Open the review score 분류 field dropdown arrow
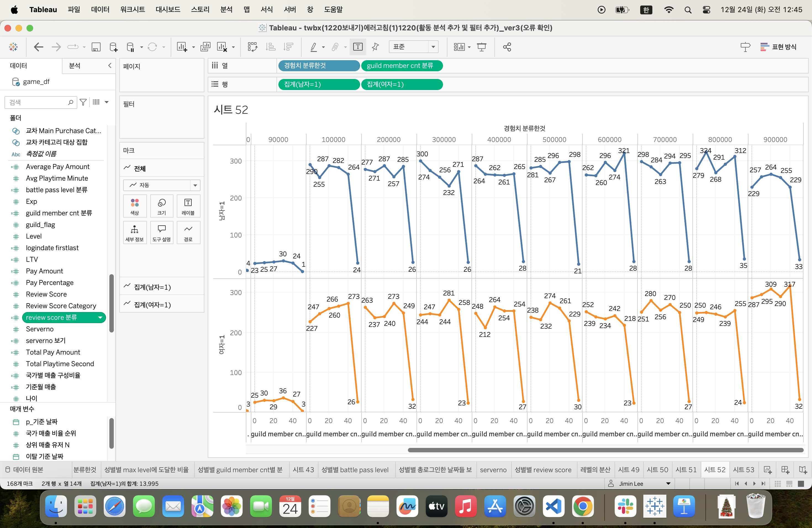Image resolution: width=812 pixels, height=528 pixels. 100,318
